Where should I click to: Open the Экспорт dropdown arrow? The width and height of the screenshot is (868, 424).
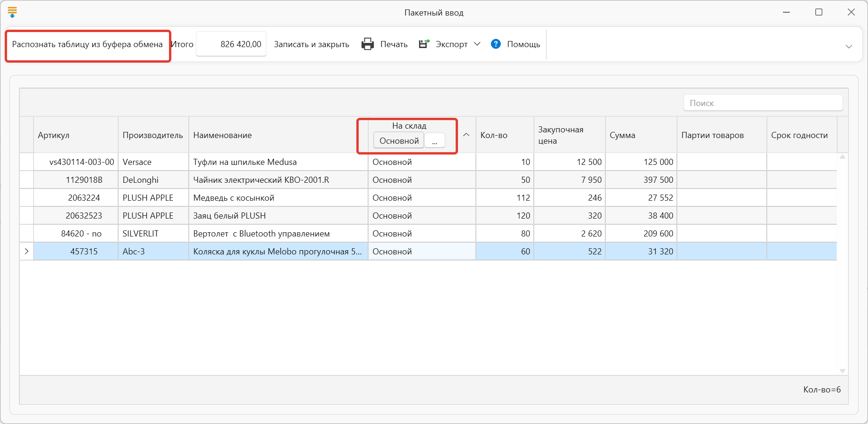pos(477,44)
